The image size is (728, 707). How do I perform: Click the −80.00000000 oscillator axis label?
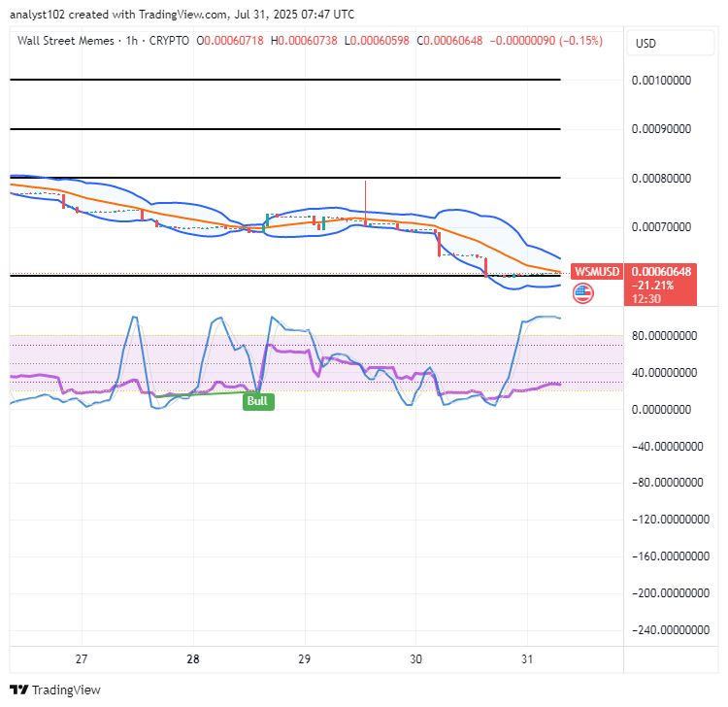667,483
